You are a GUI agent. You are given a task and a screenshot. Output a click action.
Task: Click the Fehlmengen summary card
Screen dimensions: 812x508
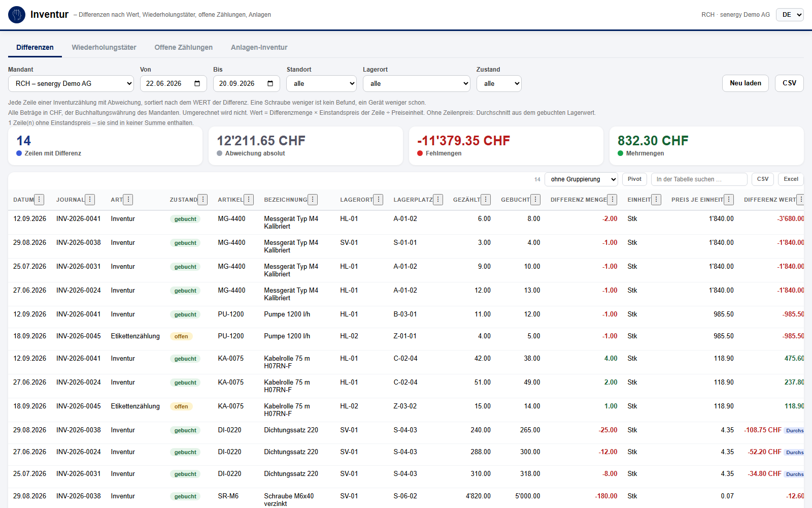[x=506, y=146]
